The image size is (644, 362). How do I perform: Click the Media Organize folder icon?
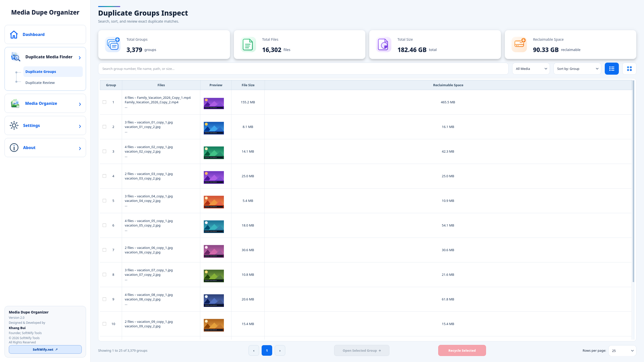point(15,103)
